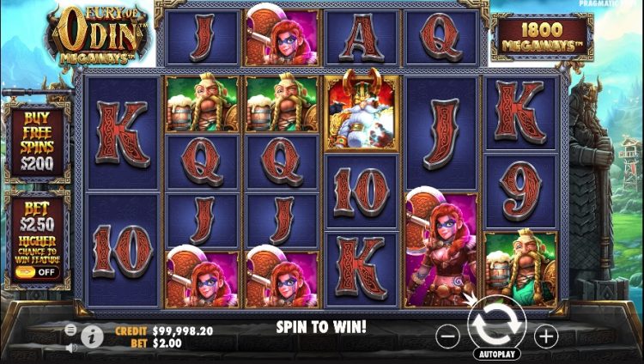Open the Autoplay button
Image resolution: width=644 pixels, height=364 pixels.
tap(497, 354)
